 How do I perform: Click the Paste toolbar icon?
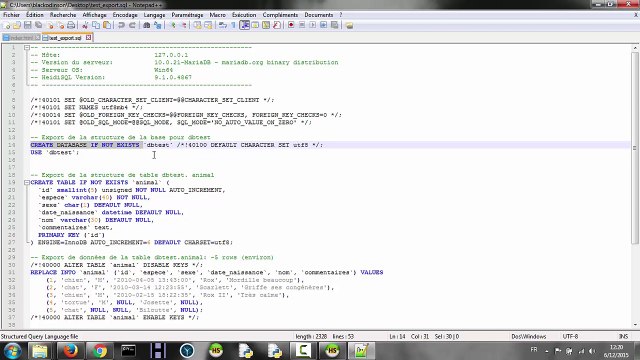(x=107, y=25)
